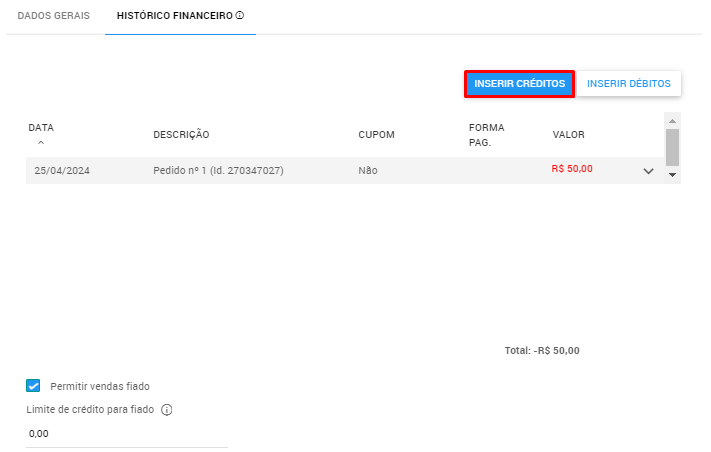Click the table scrollbar up arrow
Screen dimensions: 711x452
pyautogui.click(x=672, y=120)
